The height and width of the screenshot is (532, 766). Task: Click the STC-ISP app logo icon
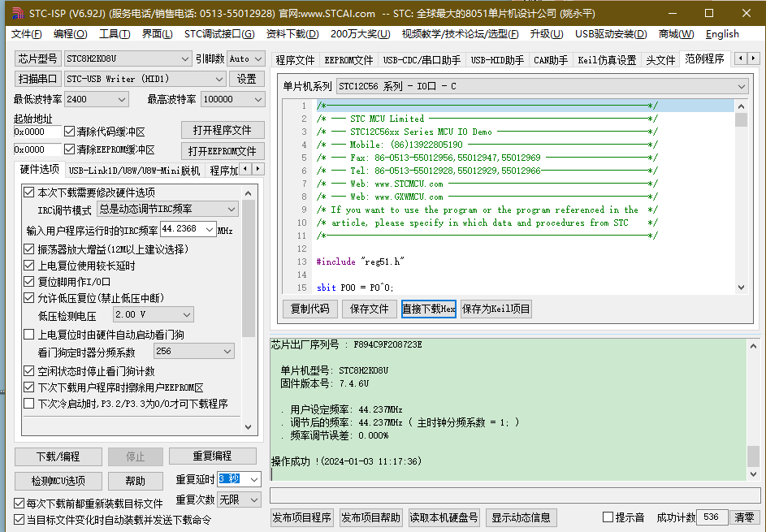18,13
